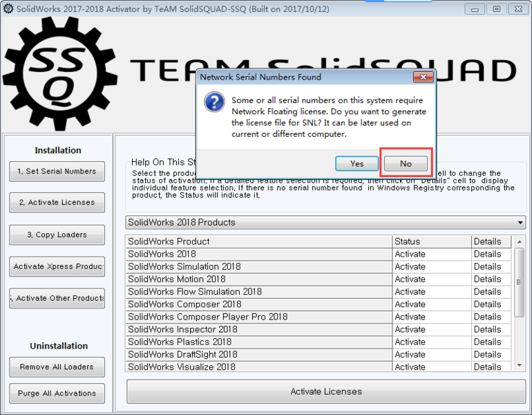Open Details for SolidWorks Composer 2018

(x=491, y=304)
